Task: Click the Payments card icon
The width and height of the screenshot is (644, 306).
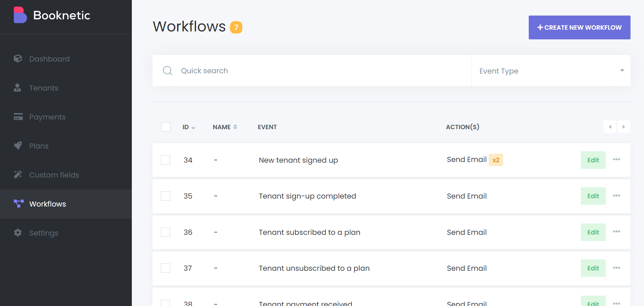Action: pyautogui.click(x=18, y=117)
